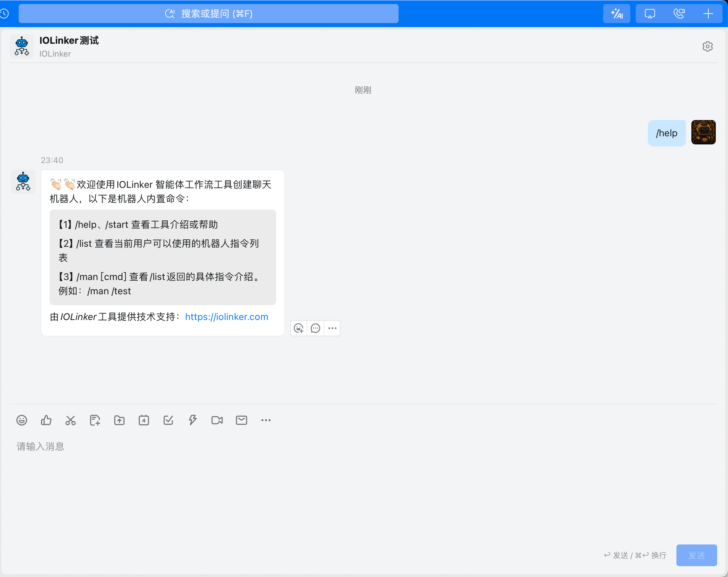Open the emoji picker in toolbar
The width and height of the screenshot is (728, 577).
click(x=22, y=420)
